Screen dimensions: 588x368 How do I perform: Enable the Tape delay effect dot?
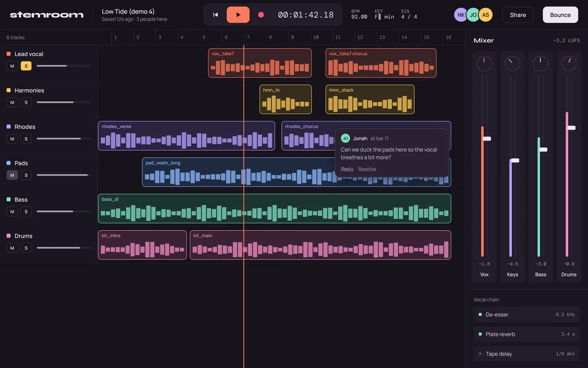[x=480, y=354]
